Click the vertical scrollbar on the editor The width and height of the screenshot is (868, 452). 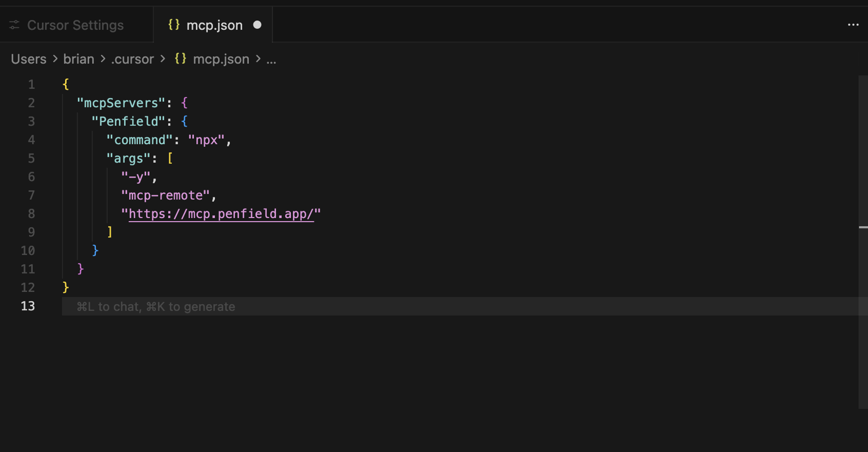coord(863,242)
